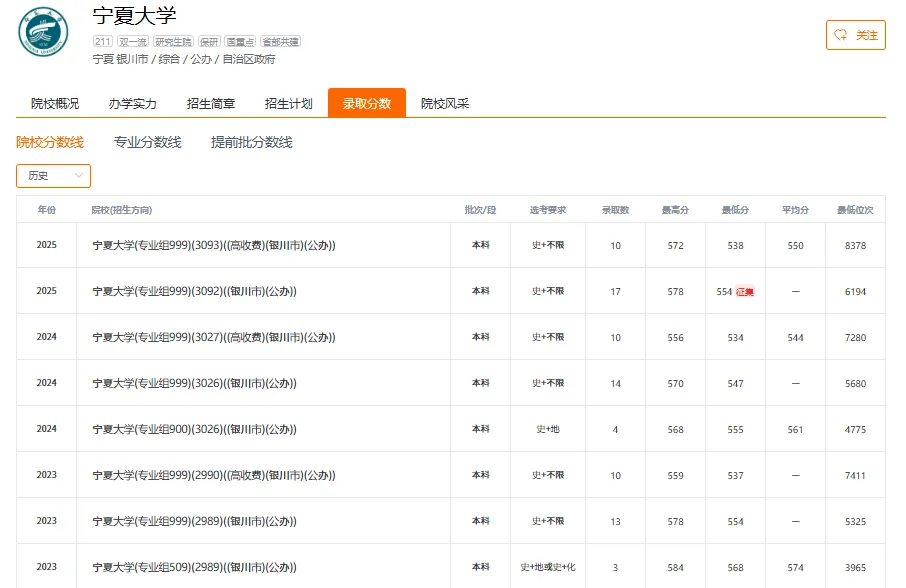Click the red 征集 badge beside 554

click(x=745, y=292)
